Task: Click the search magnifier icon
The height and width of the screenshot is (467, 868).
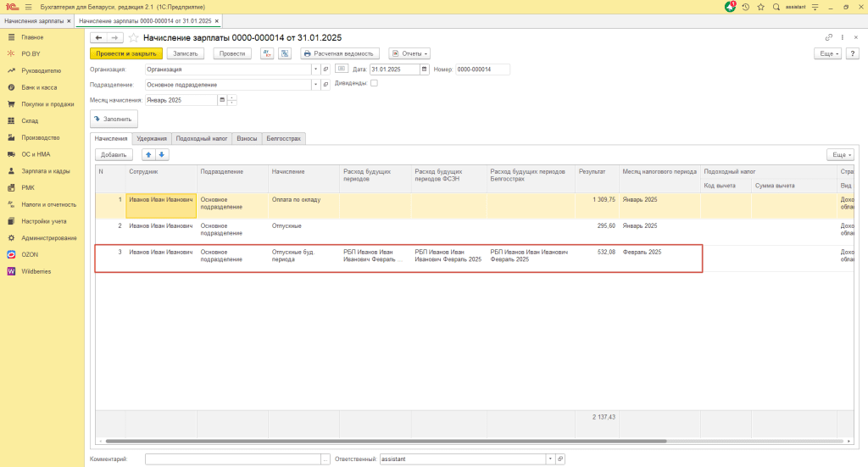Action: (x=775, y=7)
